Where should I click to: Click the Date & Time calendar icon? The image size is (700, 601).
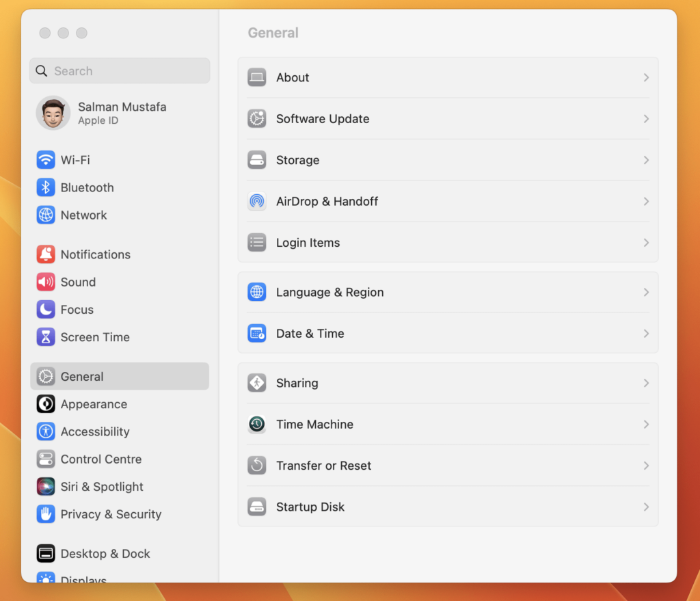257,334
